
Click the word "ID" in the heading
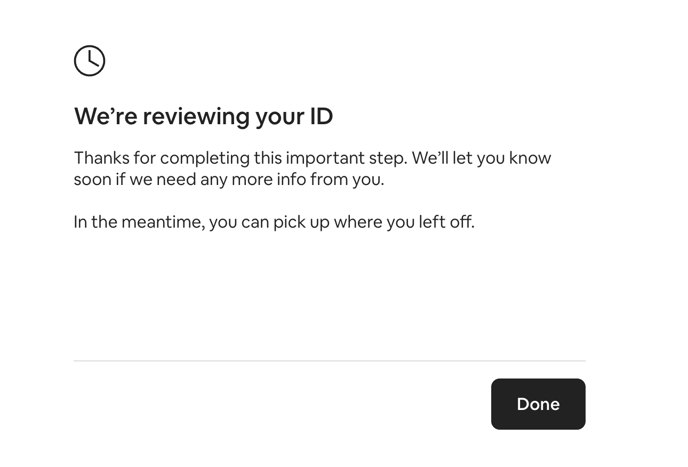coord(322,116)
